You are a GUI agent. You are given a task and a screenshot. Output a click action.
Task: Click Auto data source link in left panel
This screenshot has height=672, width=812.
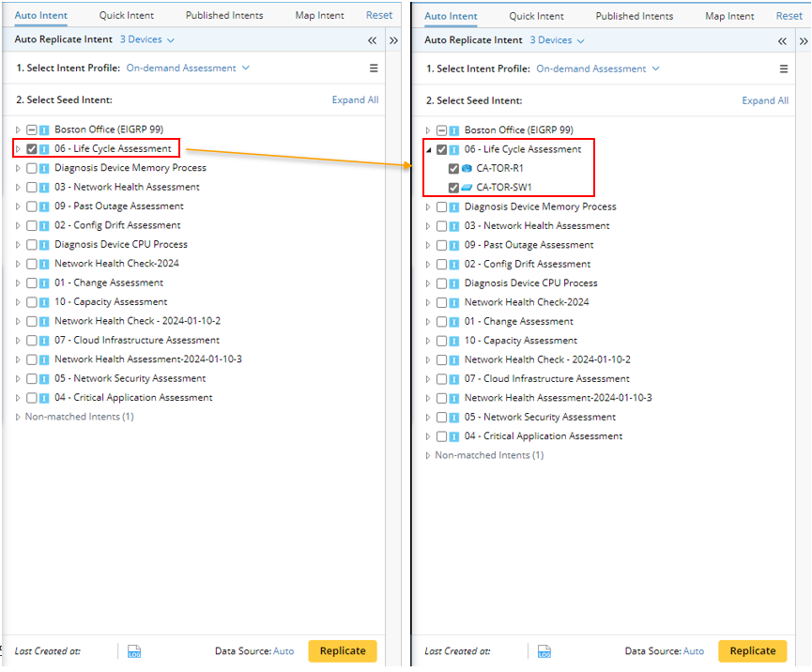(x=283, y=651)
